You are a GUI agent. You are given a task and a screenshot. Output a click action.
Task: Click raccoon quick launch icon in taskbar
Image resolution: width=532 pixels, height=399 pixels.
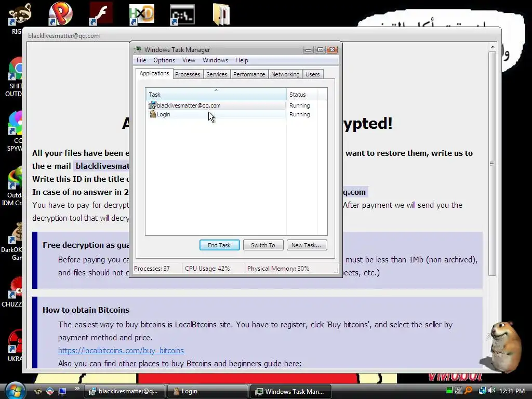[x=38, y=391]
